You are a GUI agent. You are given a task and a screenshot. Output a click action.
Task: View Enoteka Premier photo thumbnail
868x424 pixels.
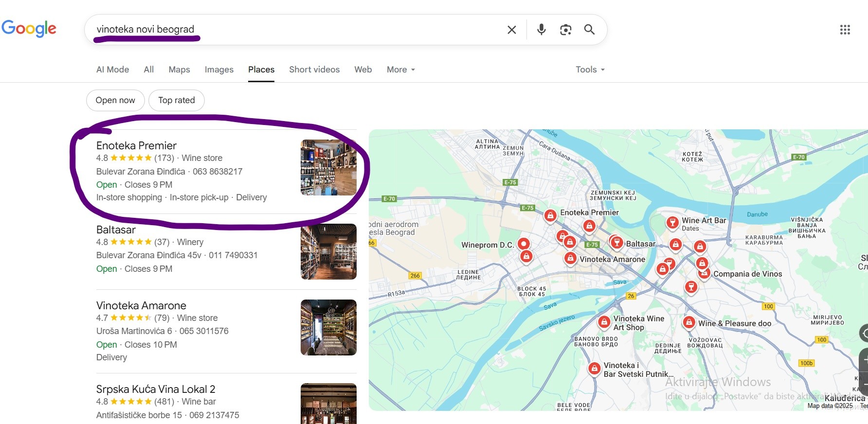[x=328, y=167]
